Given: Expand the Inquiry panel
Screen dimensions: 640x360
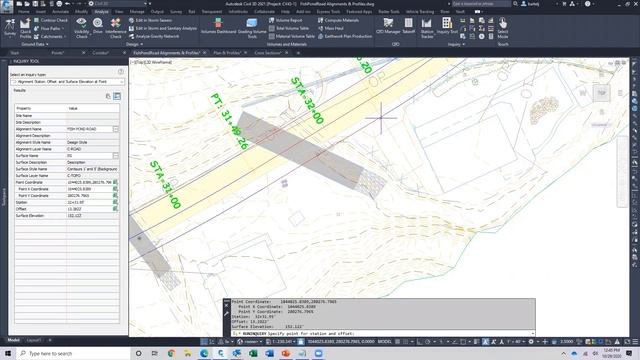Looking at the screenshot, I should [456, 44].
